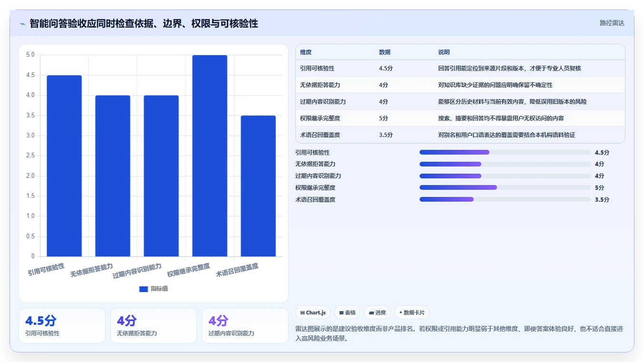
Task: Click the 2.5 value on the chart y-axis
Action: [x=30, y=156]
